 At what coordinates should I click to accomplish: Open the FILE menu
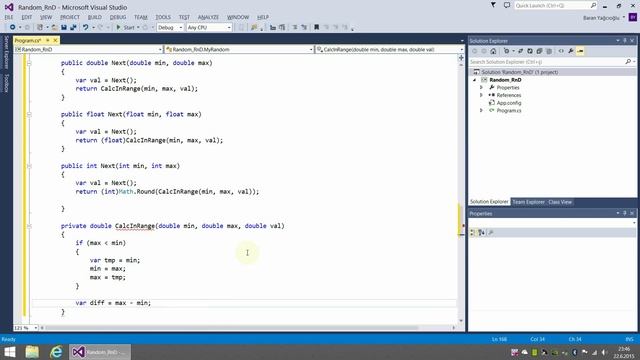click(x=9, y=17)
